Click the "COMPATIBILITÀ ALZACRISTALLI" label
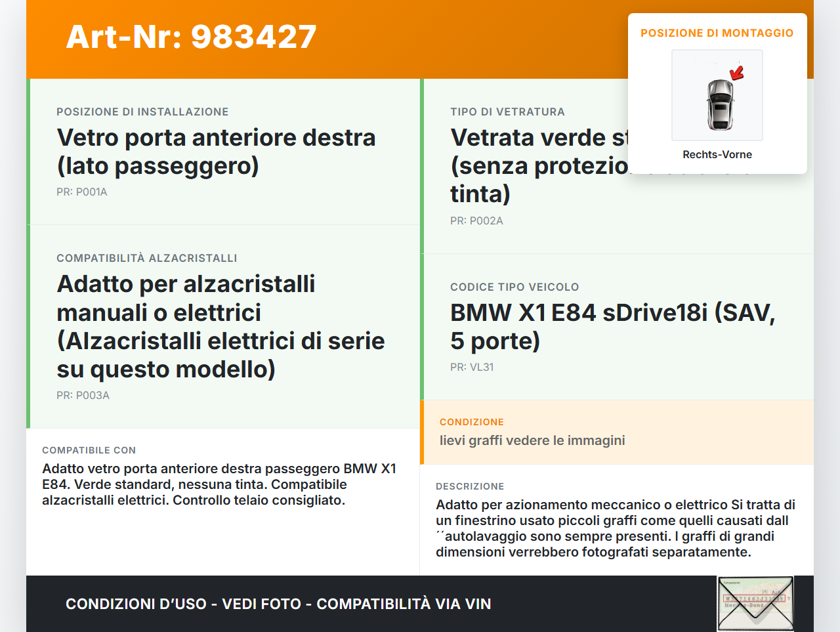The height and width of the screenshot is (632, 840). (x=147, y=259)
